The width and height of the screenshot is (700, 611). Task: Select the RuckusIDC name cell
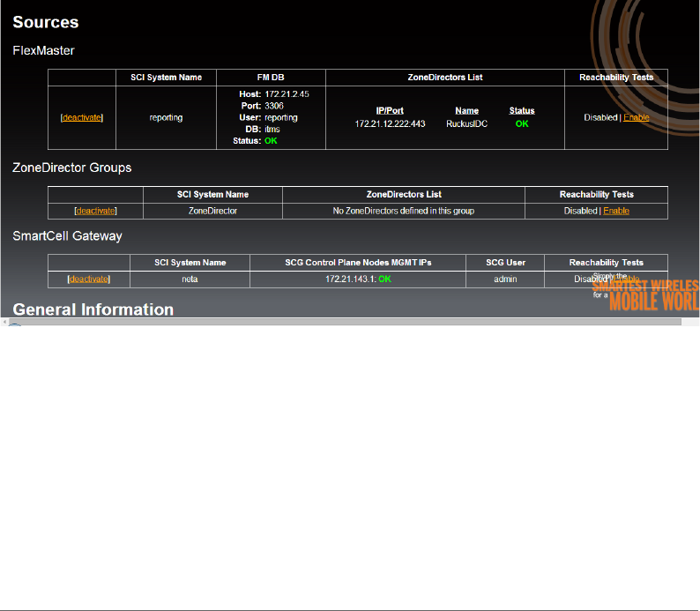pos(467,124)
